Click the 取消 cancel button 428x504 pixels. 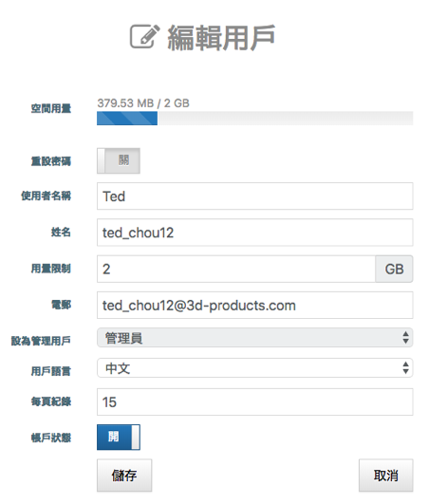(x=385, y=476)
